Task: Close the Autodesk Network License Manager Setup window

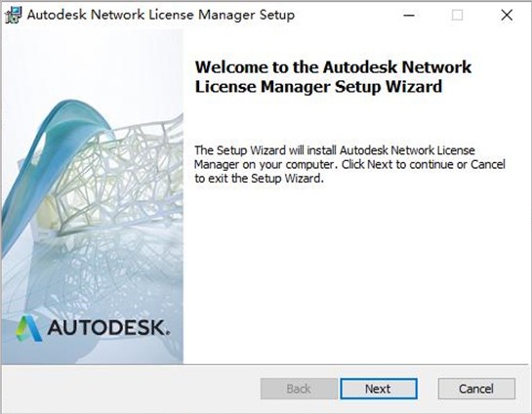Action: 507,15
